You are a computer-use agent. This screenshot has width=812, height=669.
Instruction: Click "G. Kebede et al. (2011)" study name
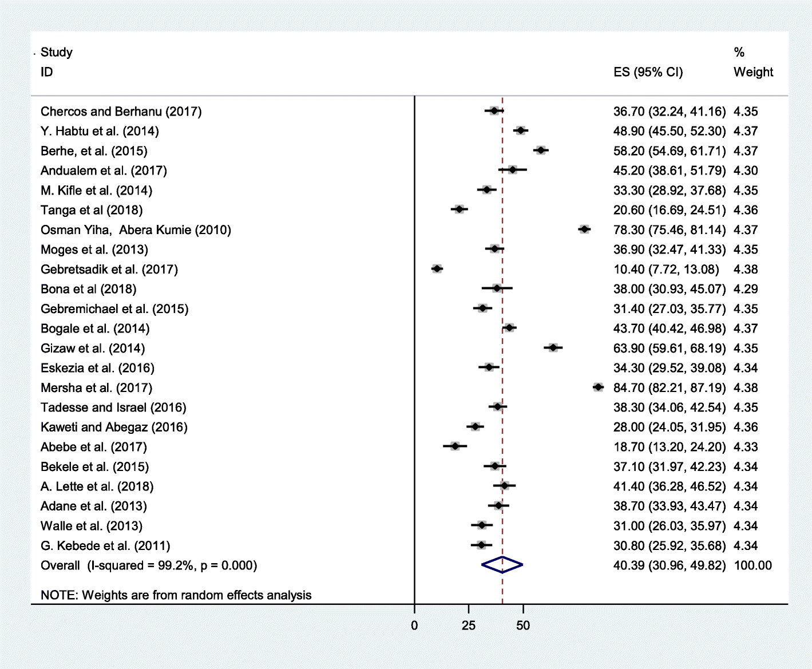(x=105, y=546)
